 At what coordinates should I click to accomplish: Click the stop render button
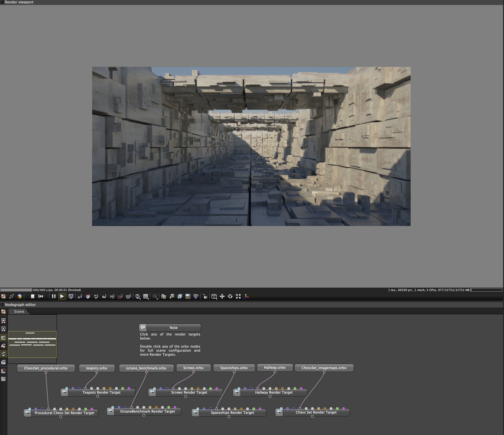(x=32, y=296)
